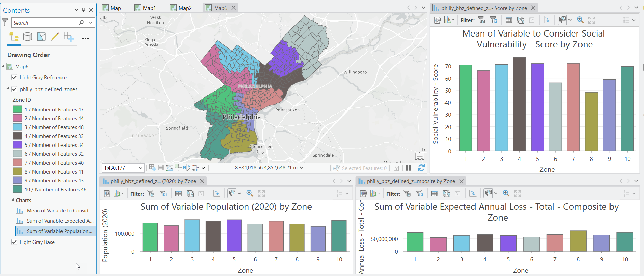Select List By Editing pencil icon

point(55,37)
